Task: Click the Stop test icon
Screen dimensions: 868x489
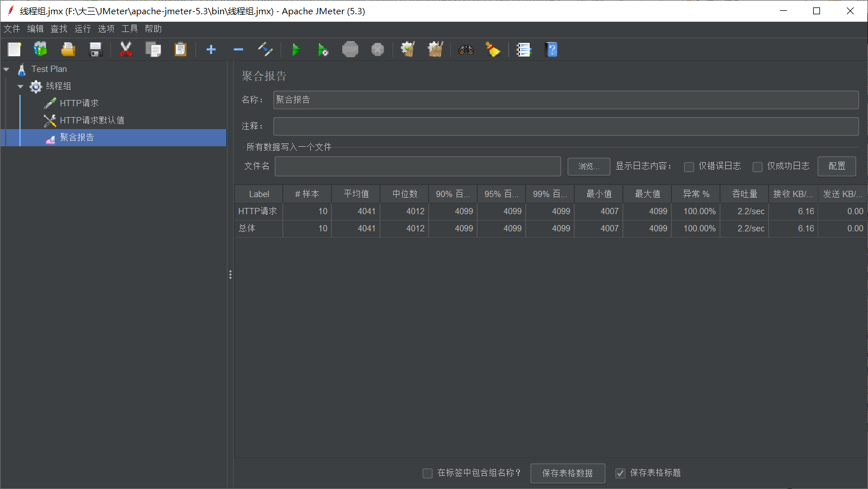Action: pyautogui.click(x=350, y=50)
